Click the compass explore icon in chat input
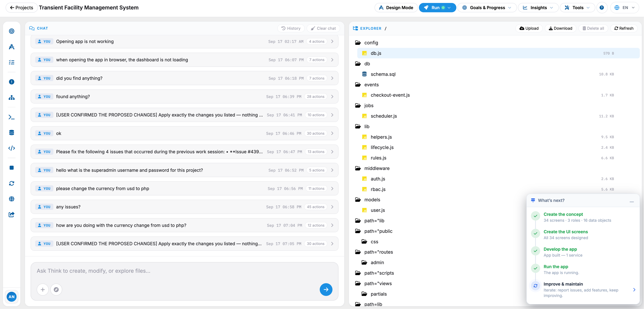 (56, 290)
